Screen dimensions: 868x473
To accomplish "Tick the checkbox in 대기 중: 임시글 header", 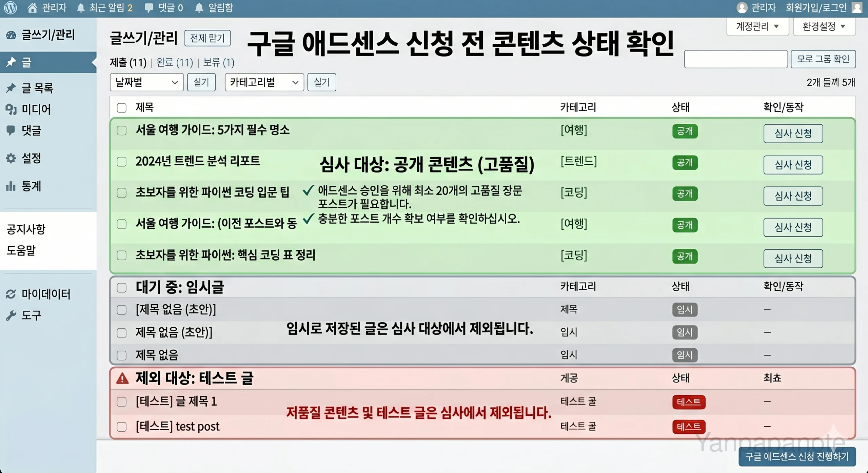I will tap(121, 288).
